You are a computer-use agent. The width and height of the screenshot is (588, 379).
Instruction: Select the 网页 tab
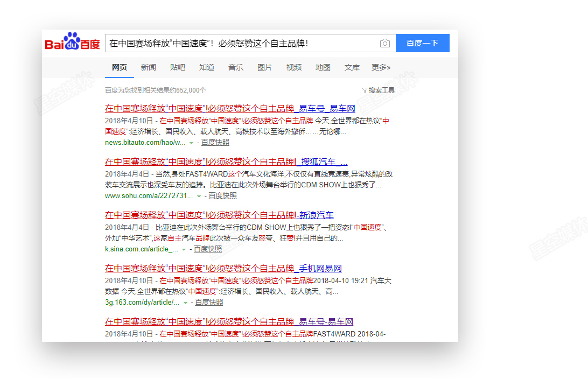(x=120, y=67)
